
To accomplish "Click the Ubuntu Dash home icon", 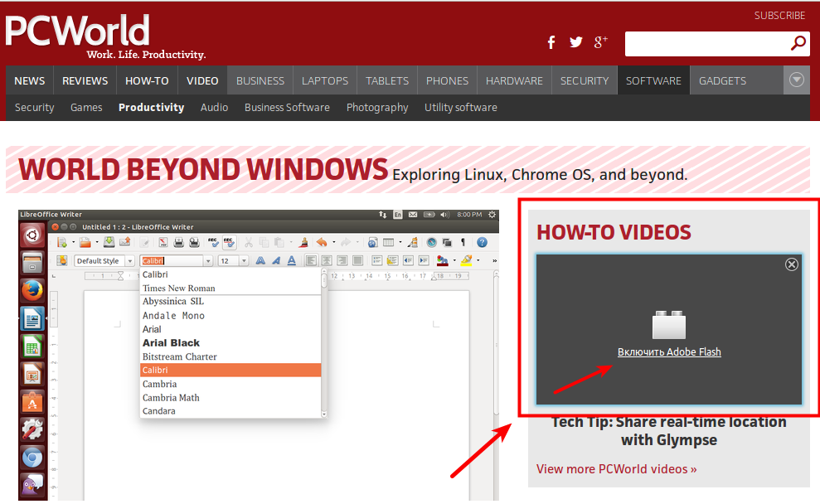I will coord(32,235).
